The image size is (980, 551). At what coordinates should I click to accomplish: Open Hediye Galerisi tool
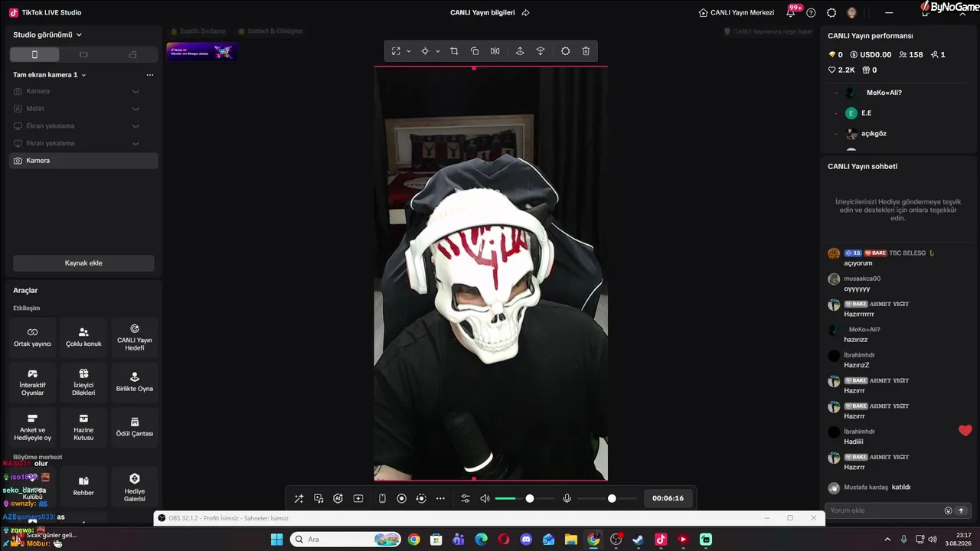135,487
